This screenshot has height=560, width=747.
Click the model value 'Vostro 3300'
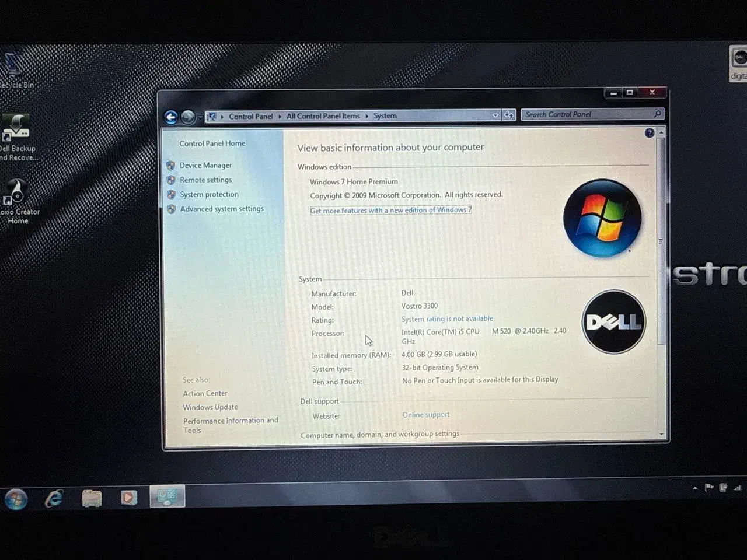click(x=420, y=306)
